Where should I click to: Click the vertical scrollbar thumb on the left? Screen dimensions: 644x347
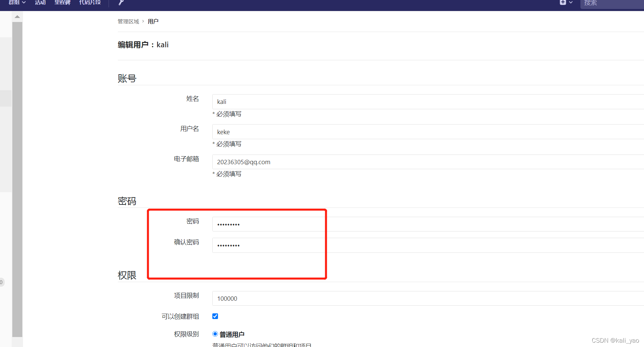17,179
